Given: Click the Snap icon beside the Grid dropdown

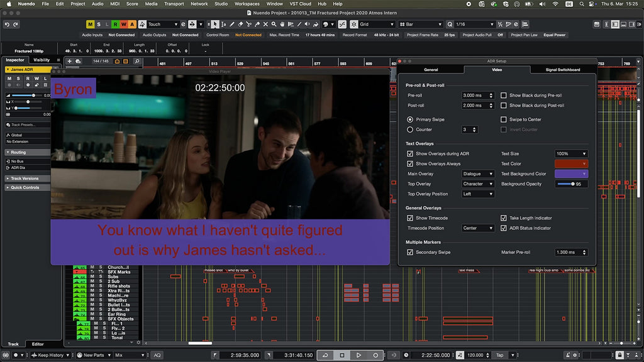Looking at the screenshot, I should pos(353,25).
